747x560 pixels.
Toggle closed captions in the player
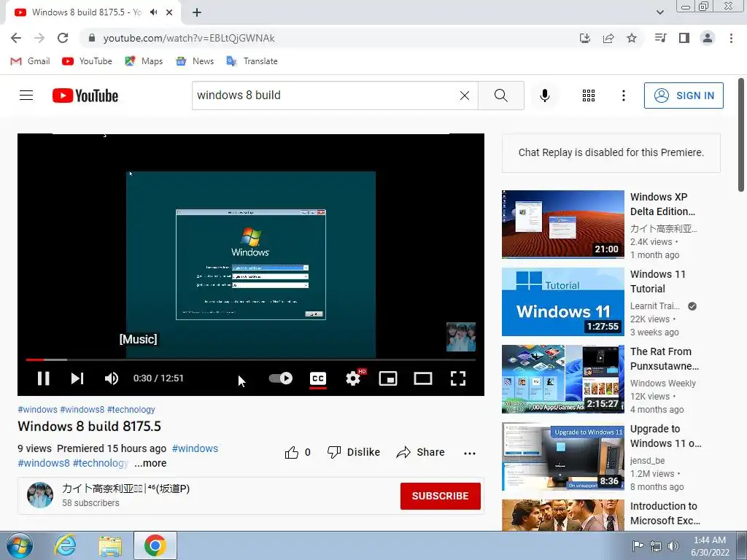pos(318,378)
